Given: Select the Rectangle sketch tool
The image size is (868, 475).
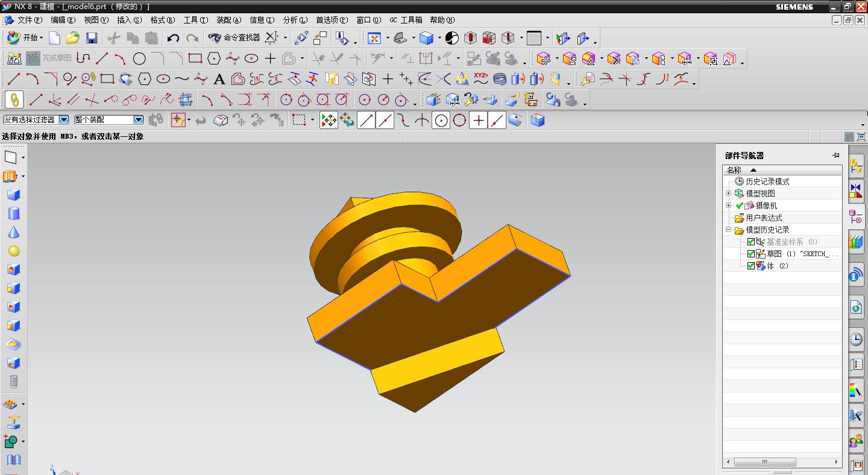Looking at the screenshot, I should [195, 58].
